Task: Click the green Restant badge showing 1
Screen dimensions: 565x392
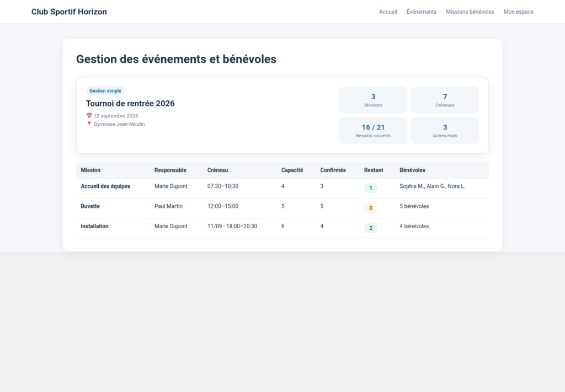Action: (370, 188)
